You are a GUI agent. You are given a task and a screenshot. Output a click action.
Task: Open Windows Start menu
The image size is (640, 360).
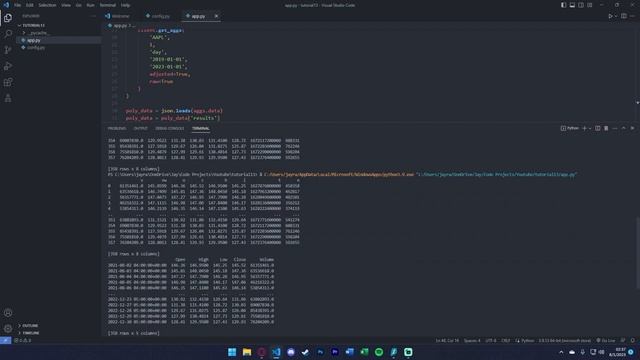coord(232,352)
